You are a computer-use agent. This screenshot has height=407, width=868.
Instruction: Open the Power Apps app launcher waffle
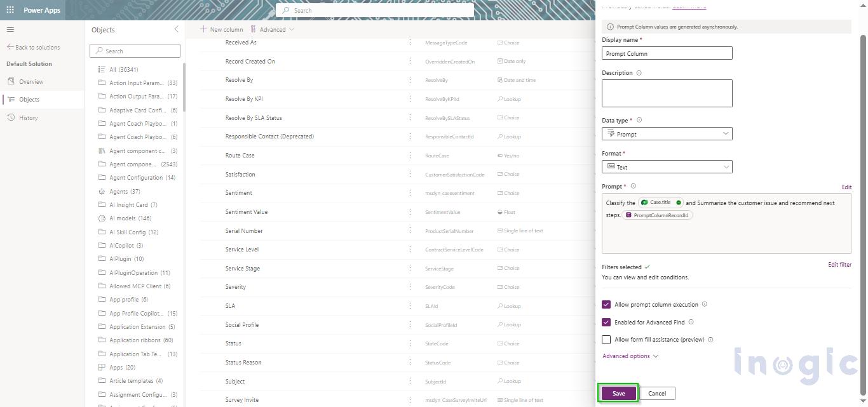point(10,10)
